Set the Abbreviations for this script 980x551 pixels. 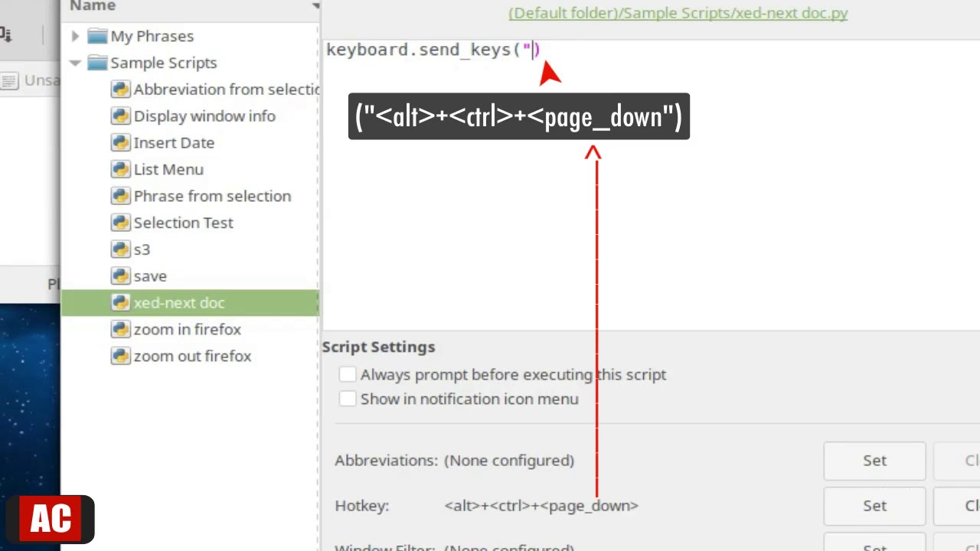click(x=874, y=461)
